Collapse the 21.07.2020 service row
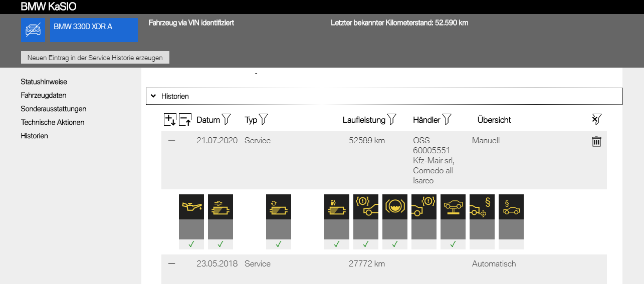644x284 pixels. point(172,141)
